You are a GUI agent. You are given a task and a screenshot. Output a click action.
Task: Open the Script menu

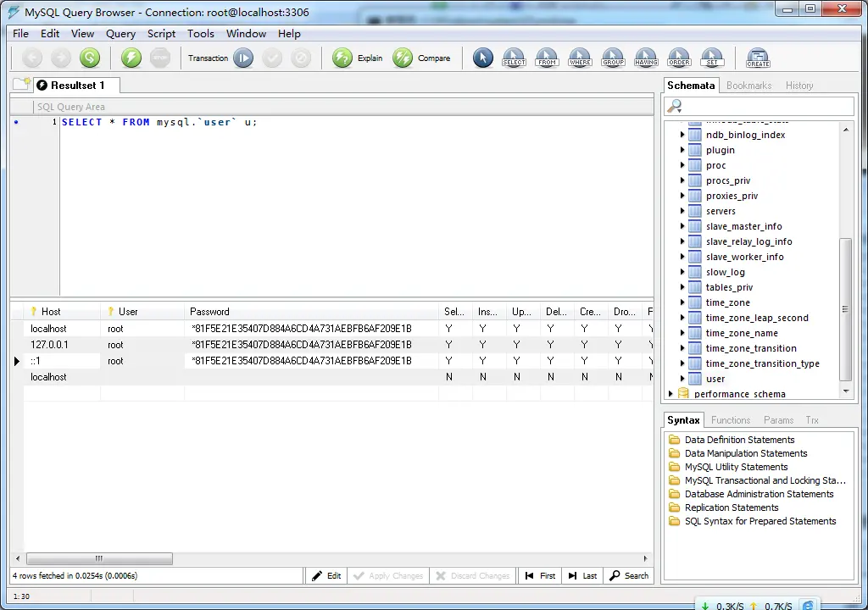(161, 34)
